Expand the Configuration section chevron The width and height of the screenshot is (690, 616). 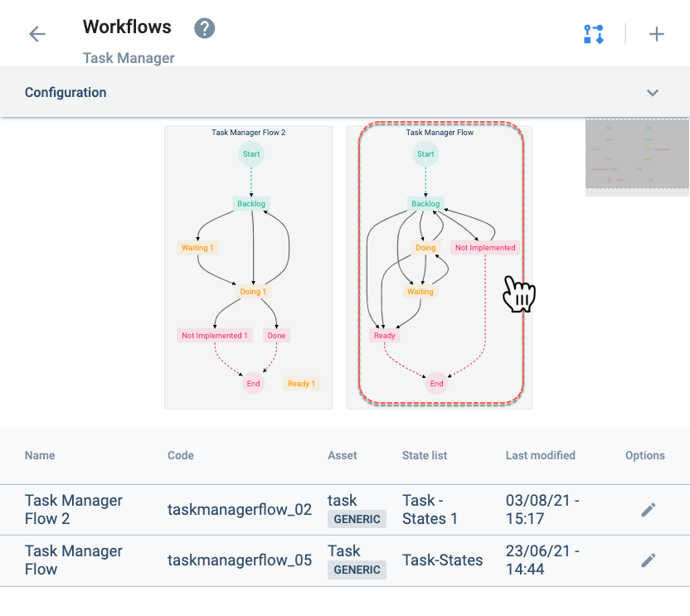pos(653,92)
